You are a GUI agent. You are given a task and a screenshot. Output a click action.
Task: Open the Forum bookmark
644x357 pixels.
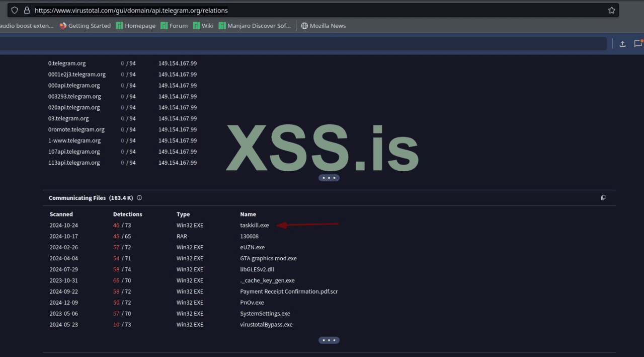(x=174, y=26)
